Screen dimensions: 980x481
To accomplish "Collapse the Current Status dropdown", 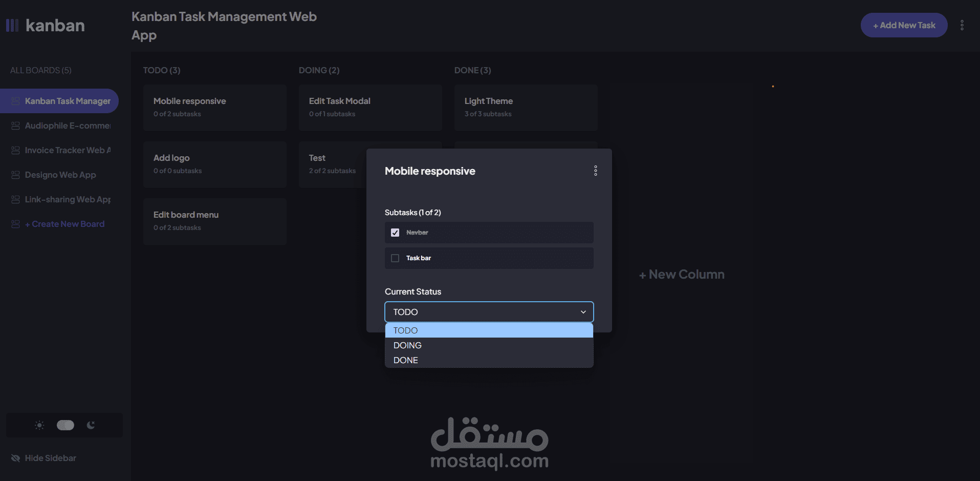I will tap(583, 312).
